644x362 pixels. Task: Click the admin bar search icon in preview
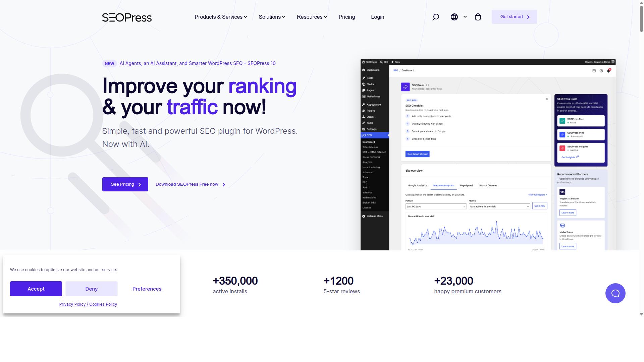tap(381, 62)
